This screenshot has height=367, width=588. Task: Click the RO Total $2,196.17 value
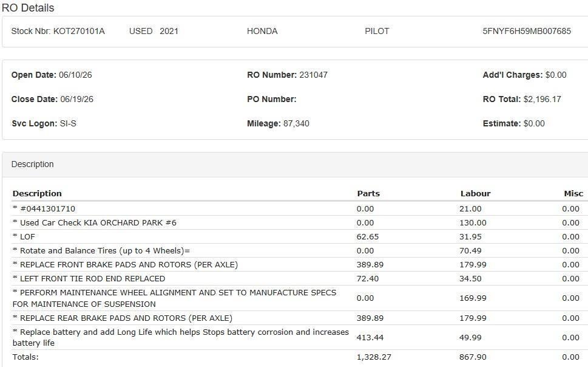point(542,99)
